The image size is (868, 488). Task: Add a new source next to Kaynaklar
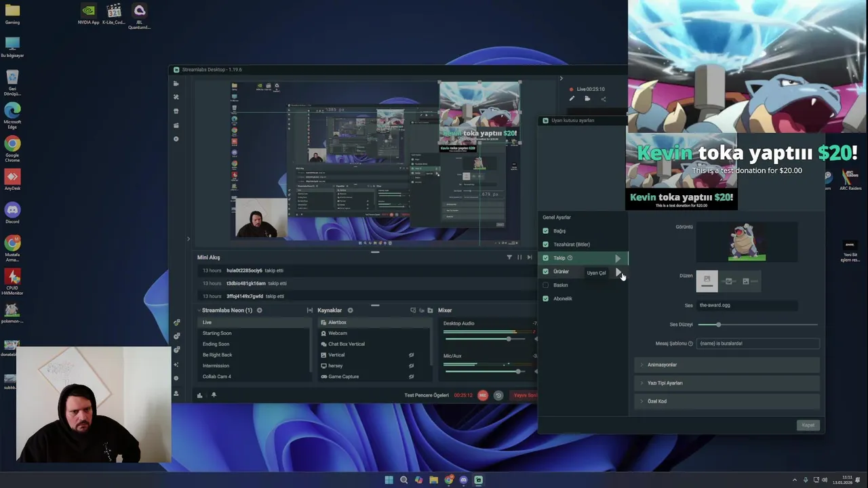tap(350, 310)
